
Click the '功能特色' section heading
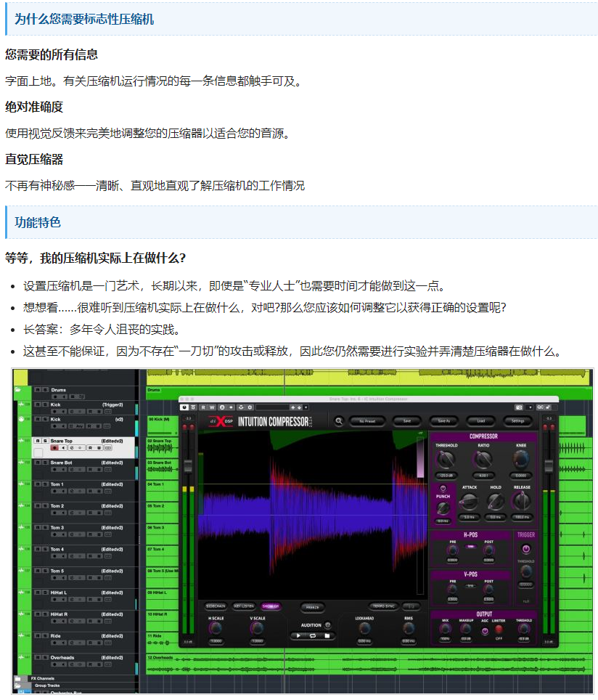38,222
